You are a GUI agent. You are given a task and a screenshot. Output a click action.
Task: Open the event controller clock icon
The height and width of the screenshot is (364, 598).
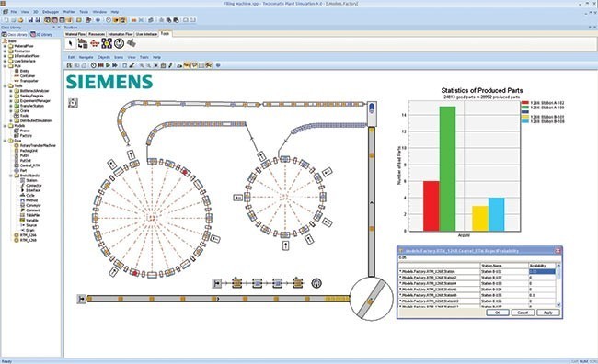(x=94, y=65)
